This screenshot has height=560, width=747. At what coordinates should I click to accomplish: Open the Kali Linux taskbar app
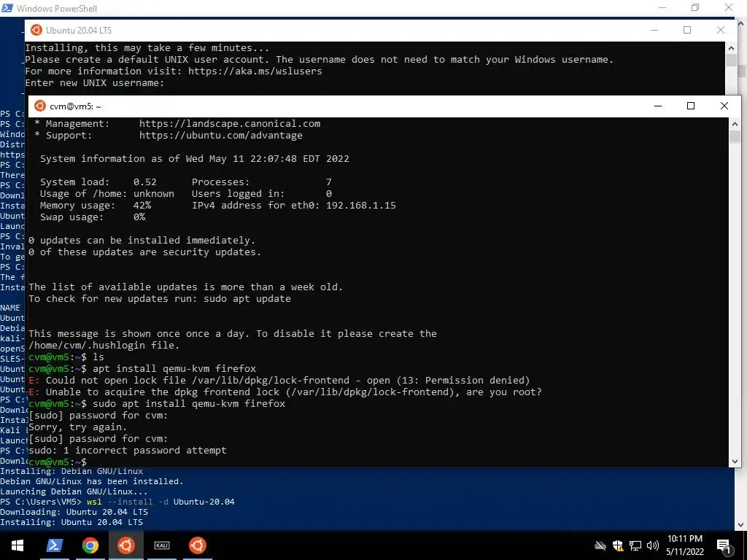pyautogui.click(x=162, y=545)
